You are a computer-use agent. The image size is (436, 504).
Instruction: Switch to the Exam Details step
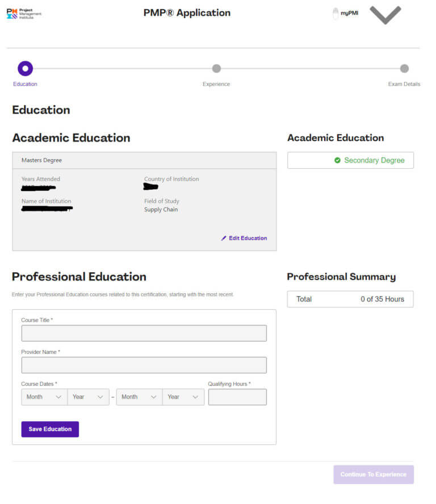404,84
